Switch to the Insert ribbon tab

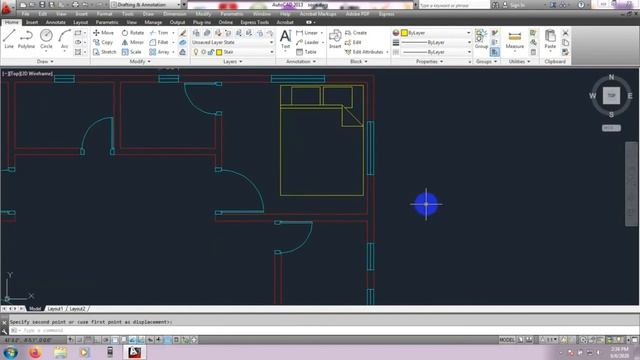32,22
